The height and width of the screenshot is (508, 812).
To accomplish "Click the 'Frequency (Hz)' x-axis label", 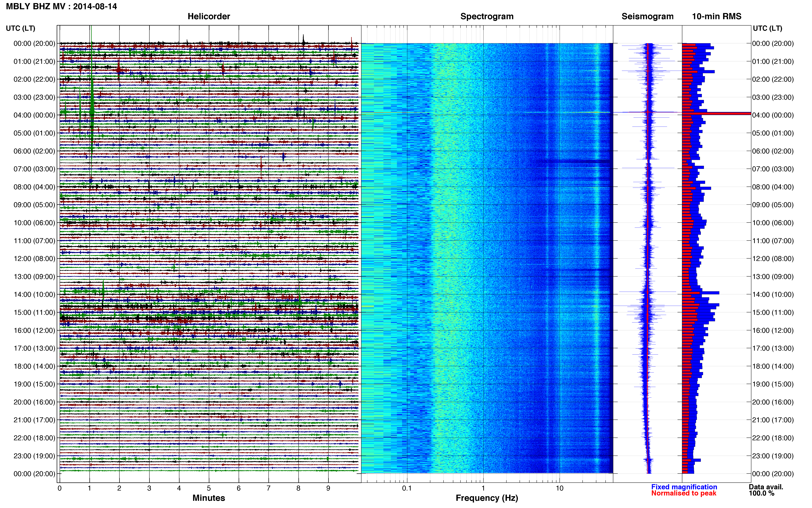I will point(487,498).
